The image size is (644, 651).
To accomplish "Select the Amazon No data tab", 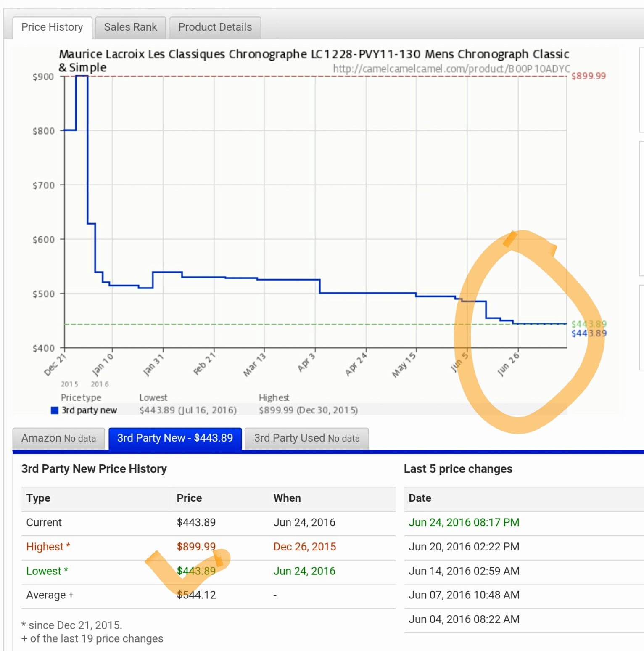I will pyautogui.click(x=58, y=438).
